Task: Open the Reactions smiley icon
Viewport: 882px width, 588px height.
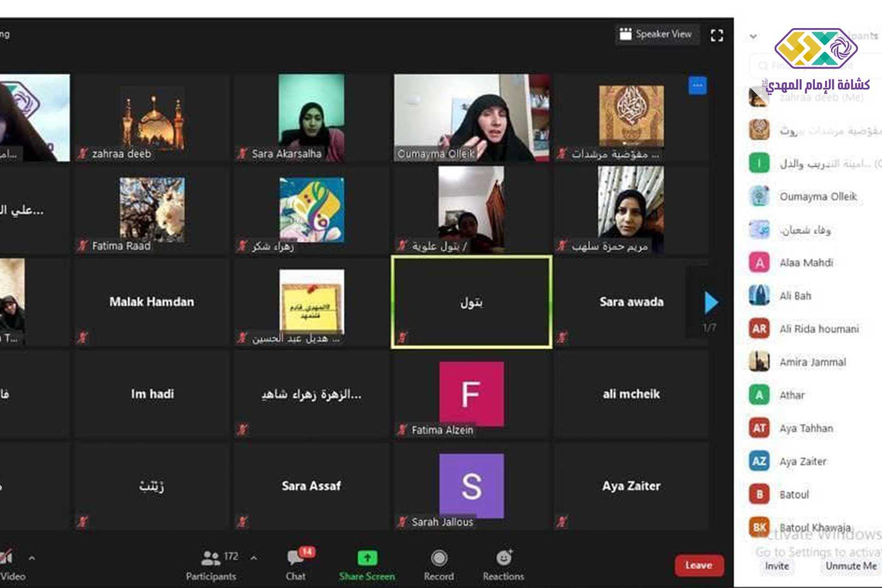Action: click(x=503, y=558)
